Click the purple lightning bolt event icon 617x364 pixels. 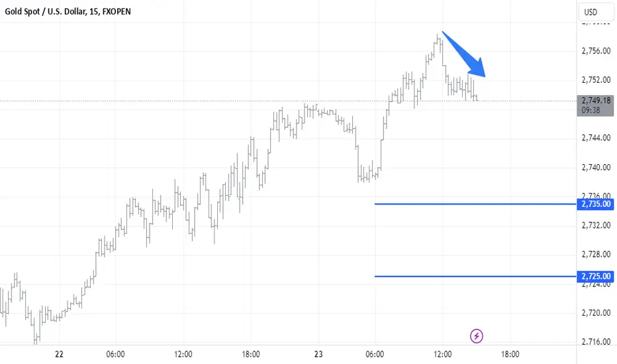pos(476,336)
